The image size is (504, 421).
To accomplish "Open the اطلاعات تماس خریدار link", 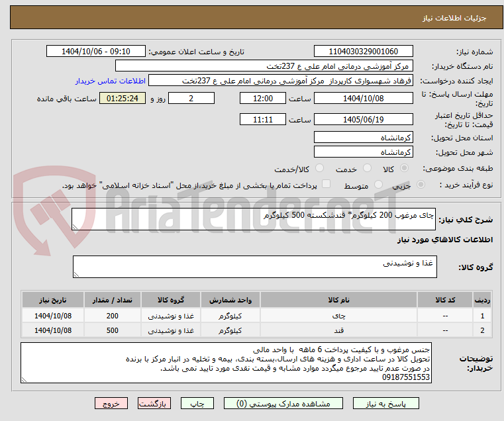I will [x=111, y=81].
